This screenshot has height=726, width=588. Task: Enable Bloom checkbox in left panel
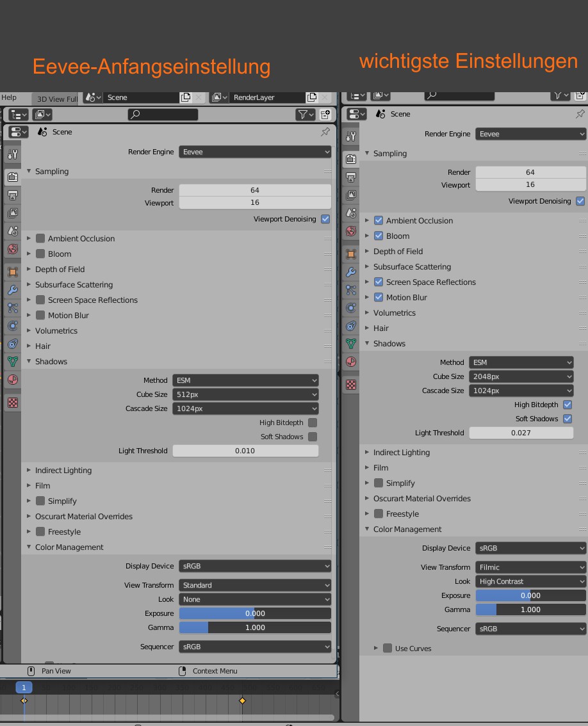tap(40, 254)
